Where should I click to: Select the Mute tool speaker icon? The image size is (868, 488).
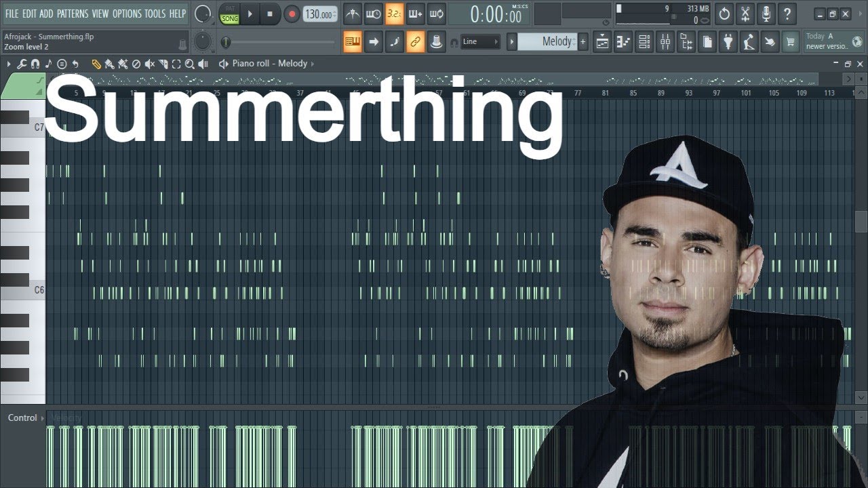pyautogui.click(x=149, y=64)
